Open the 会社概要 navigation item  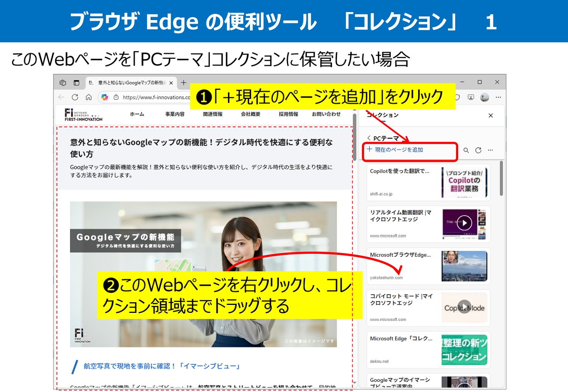250,114
